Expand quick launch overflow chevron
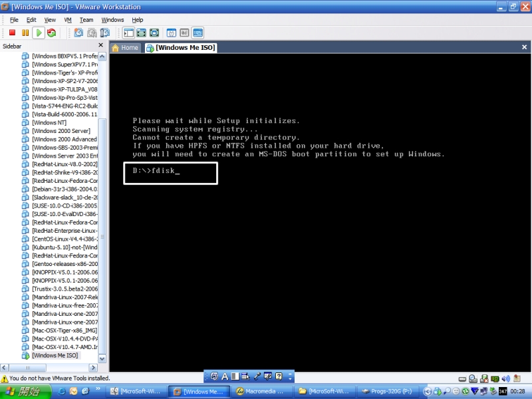Viewport: 532px width, 399px height. click(98, 388)
